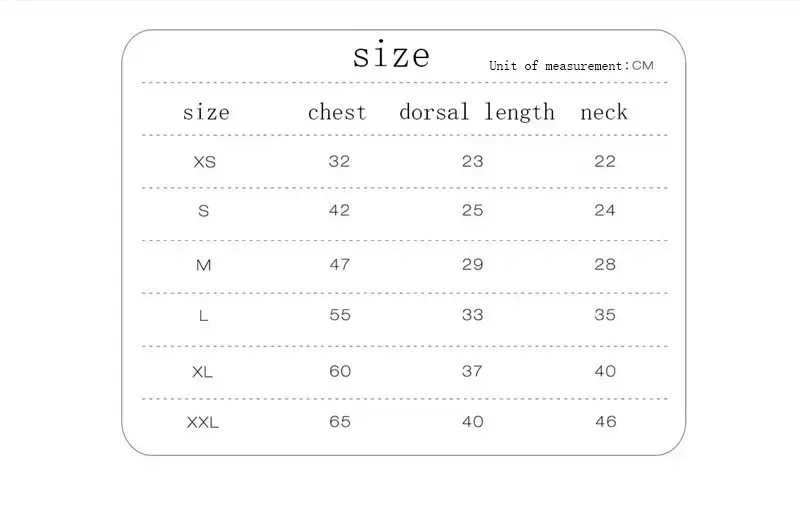Click dorsal length value 25 for S
Image resolution: width=800 pixels, height=509 pixels.
click(x=472, y=210)
